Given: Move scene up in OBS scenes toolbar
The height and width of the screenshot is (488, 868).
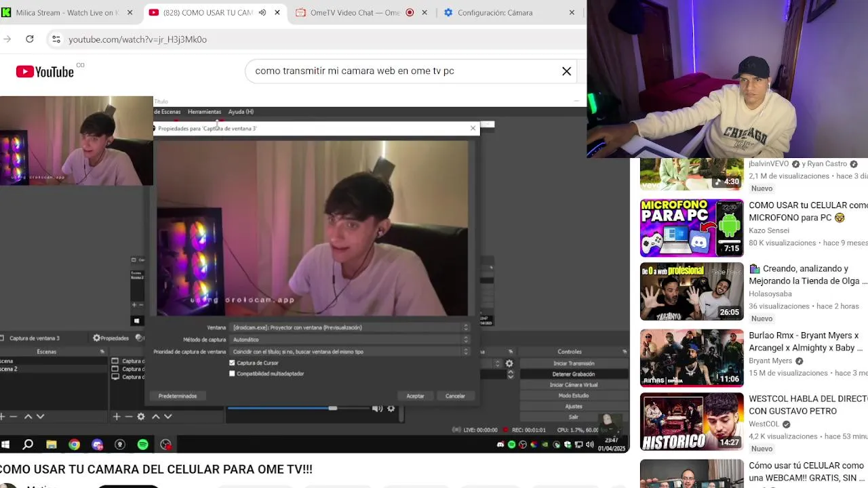Looking at the screenshot, I should point(28,416).
